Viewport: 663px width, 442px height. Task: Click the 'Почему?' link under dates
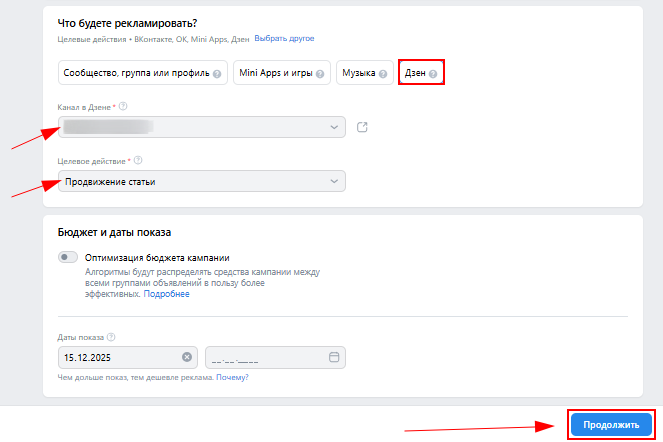[232, 377]
